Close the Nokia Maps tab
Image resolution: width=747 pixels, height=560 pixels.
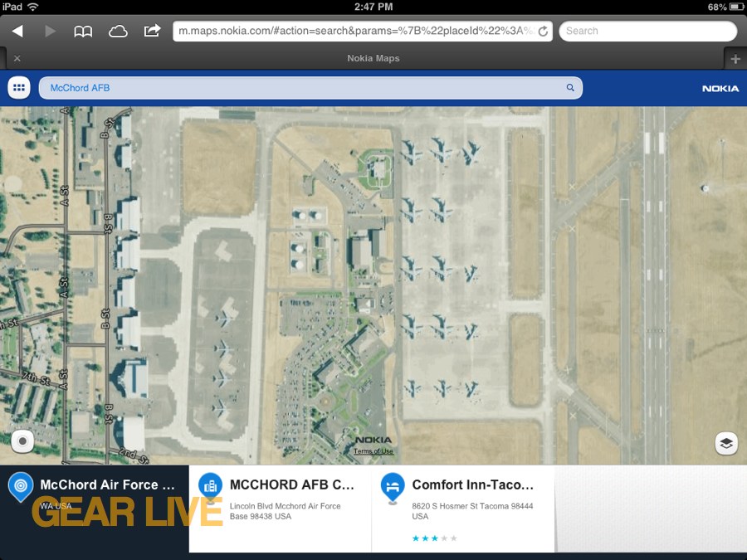coord(17,58)
